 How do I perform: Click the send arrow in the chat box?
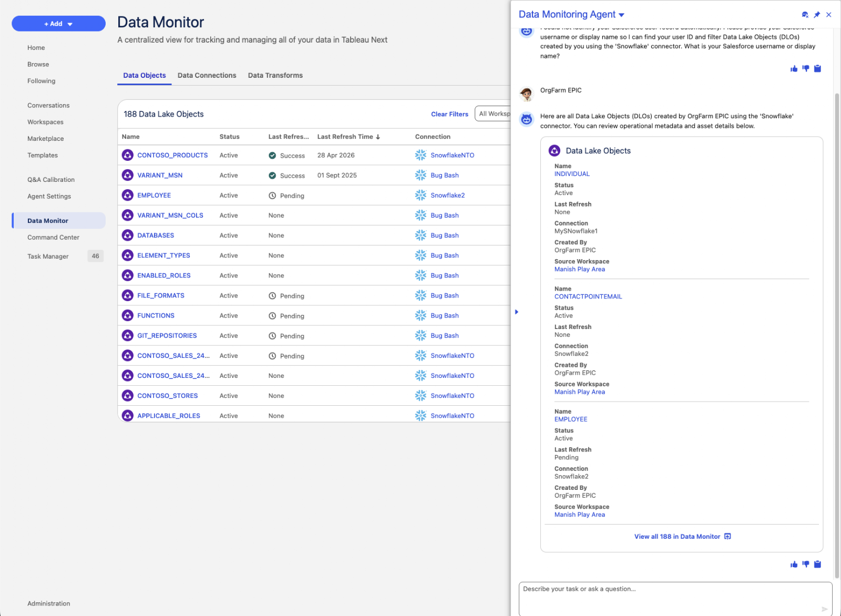tap(824, 609)
